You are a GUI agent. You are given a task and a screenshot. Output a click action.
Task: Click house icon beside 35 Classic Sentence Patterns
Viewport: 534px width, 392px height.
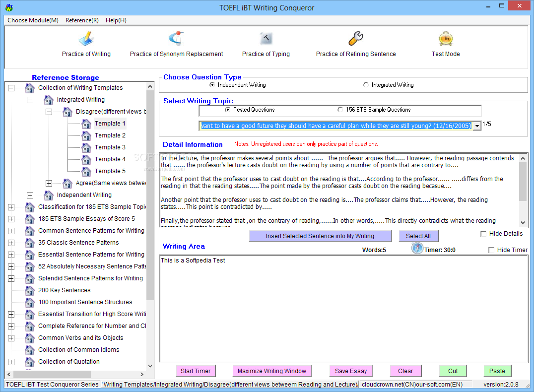[30, 243]
